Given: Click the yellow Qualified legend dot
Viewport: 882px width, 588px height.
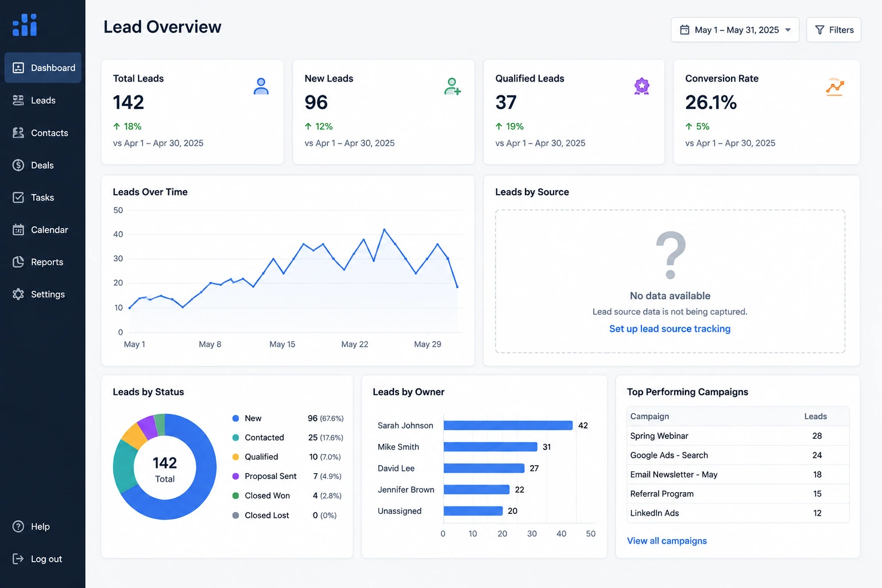Looking at the screenshot, I should (x=235, y=457).
